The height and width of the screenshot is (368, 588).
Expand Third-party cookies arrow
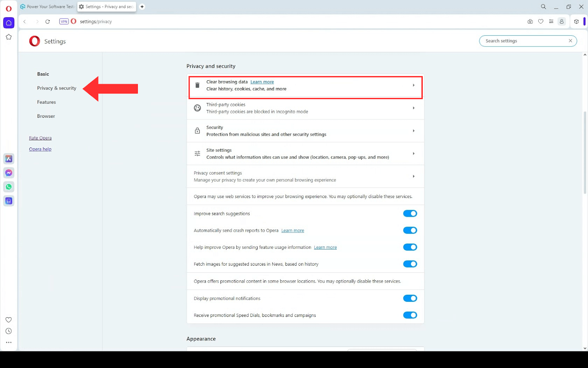coord(413,108)
